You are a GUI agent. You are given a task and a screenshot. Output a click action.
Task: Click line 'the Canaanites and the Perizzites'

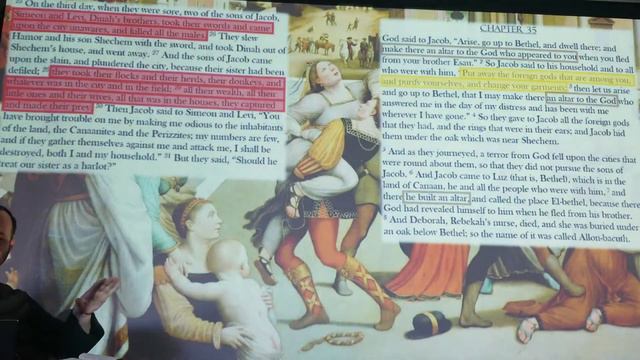pyautogui.click(x=141, y=133)
